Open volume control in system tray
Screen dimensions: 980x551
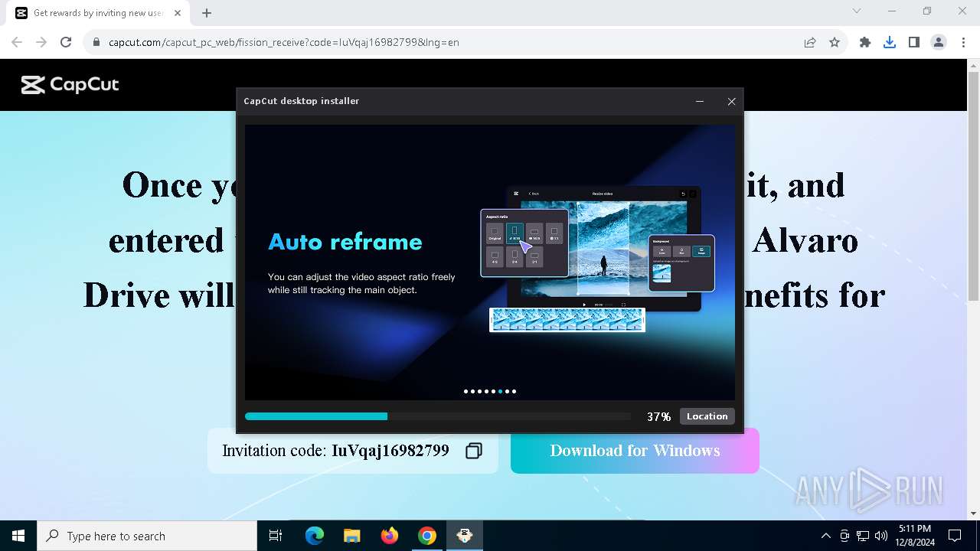click(881, 536)
